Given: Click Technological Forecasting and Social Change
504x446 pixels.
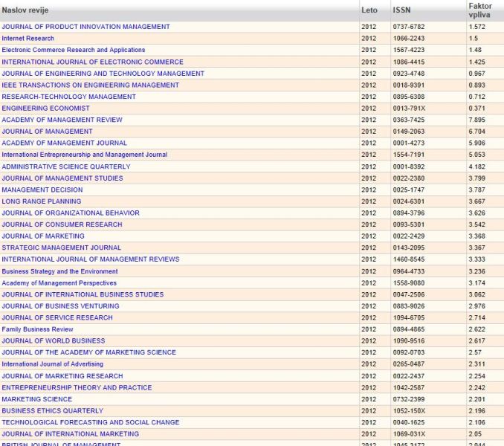Looking at the screenshot, I should pyautogui.click(x=90, y=422).
